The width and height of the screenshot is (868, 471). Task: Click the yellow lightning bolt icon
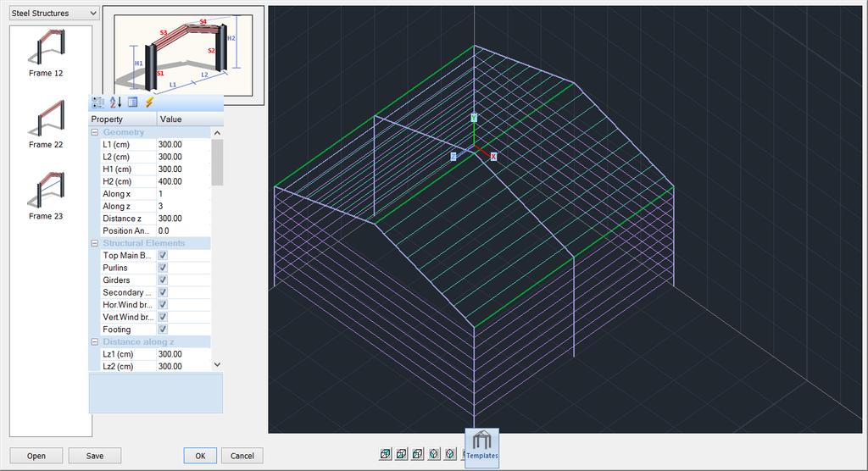coord(149,102)
